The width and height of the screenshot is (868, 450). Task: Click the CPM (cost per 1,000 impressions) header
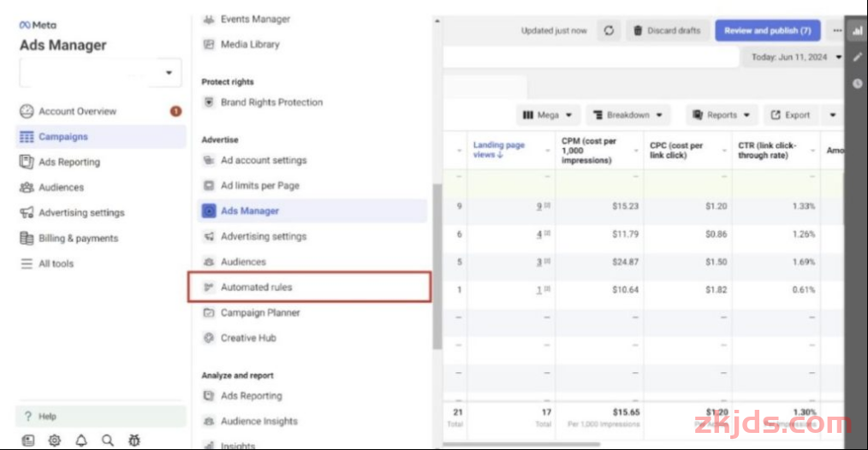coord(588,151)
